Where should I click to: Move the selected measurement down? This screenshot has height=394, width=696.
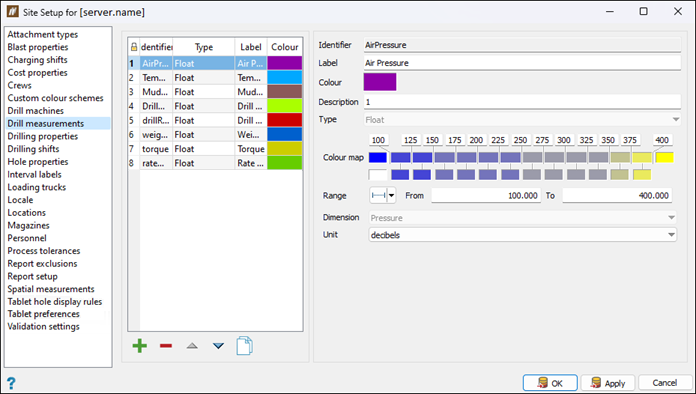click(x=218, y=346)
